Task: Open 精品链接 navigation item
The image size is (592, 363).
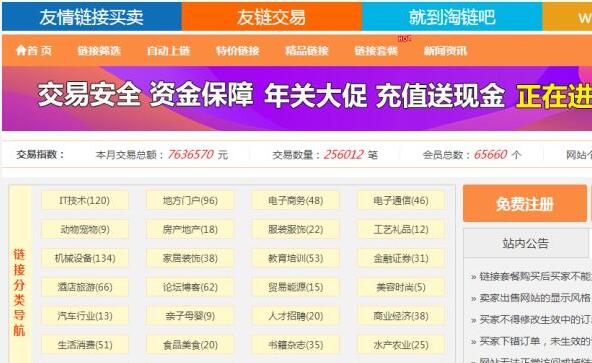Action: [x=307, y=50]
